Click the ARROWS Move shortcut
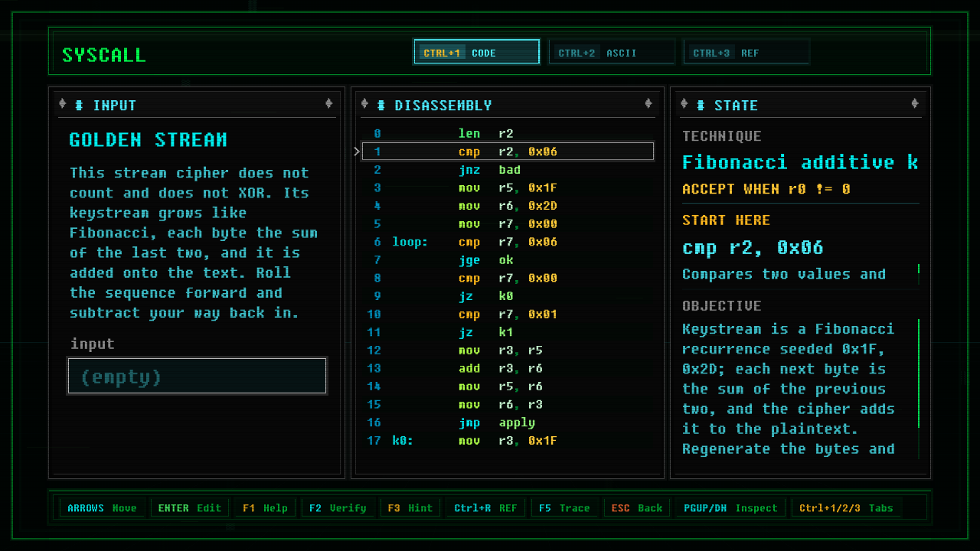 pyautogui.click(x=102, y=507)
